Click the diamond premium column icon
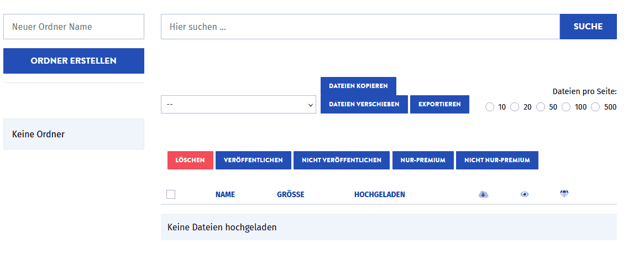 point(564,194)
